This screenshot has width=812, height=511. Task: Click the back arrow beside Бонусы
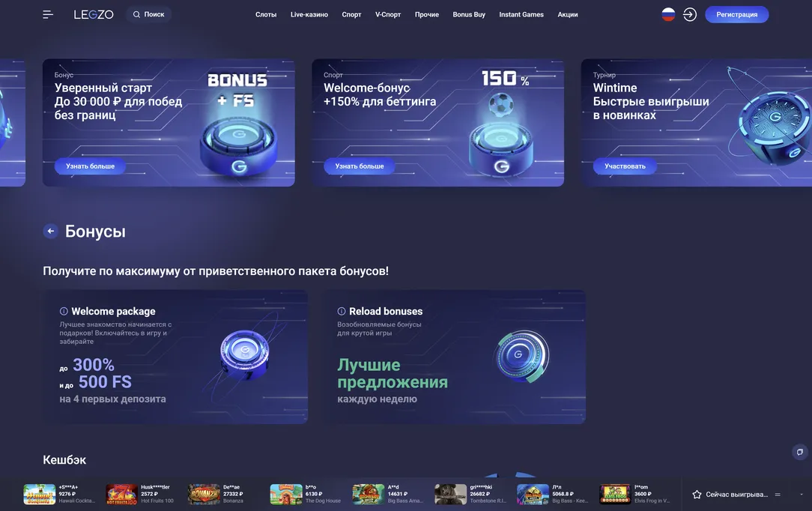point(51,232)
